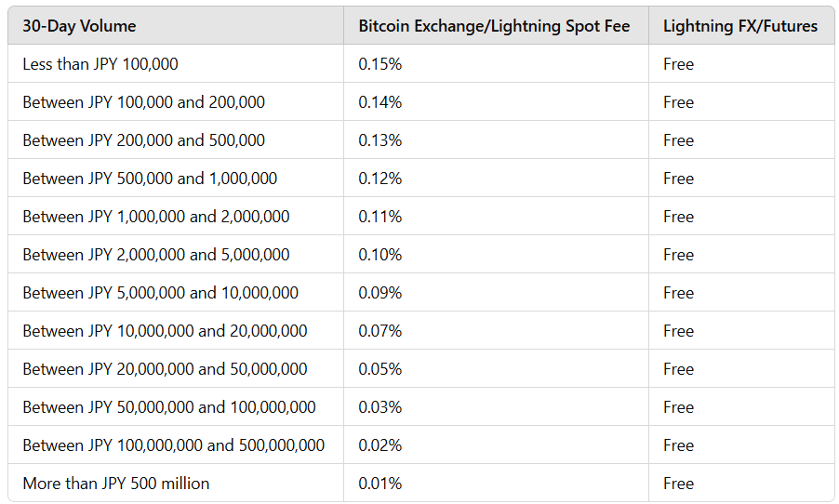Viewport: 839px width, 504px height.
Task: Select "Between JPY 200,000 and 500,000" cell
Action: point(143,140)
